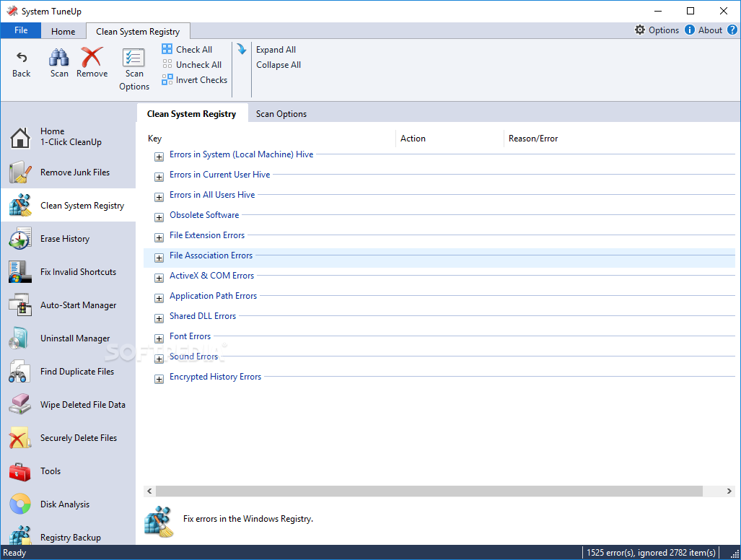Viewport: 741px width, 560px height.
Task: Expand Errors in System (Local Machine) Hive
Action: 159,157
